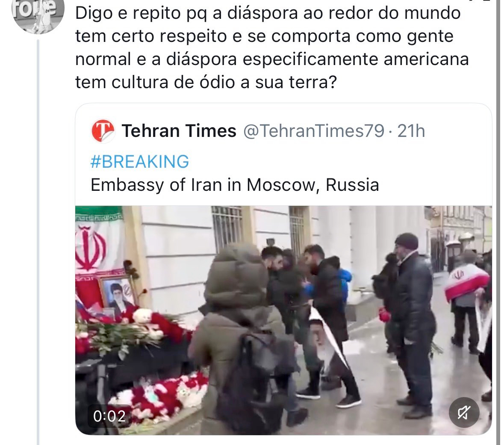This screenshot has height=445, width=504.
Task: Click the thread connector line below avatar
Action: (38, 242)
